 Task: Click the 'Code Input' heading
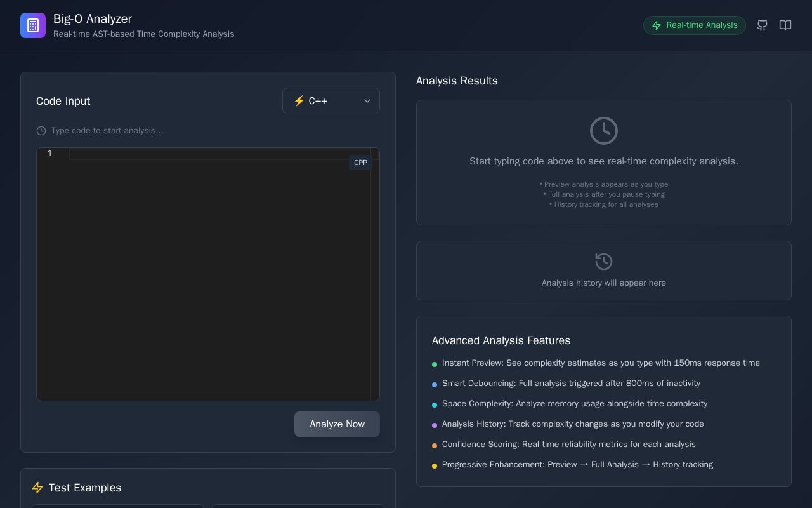[63, 101]
